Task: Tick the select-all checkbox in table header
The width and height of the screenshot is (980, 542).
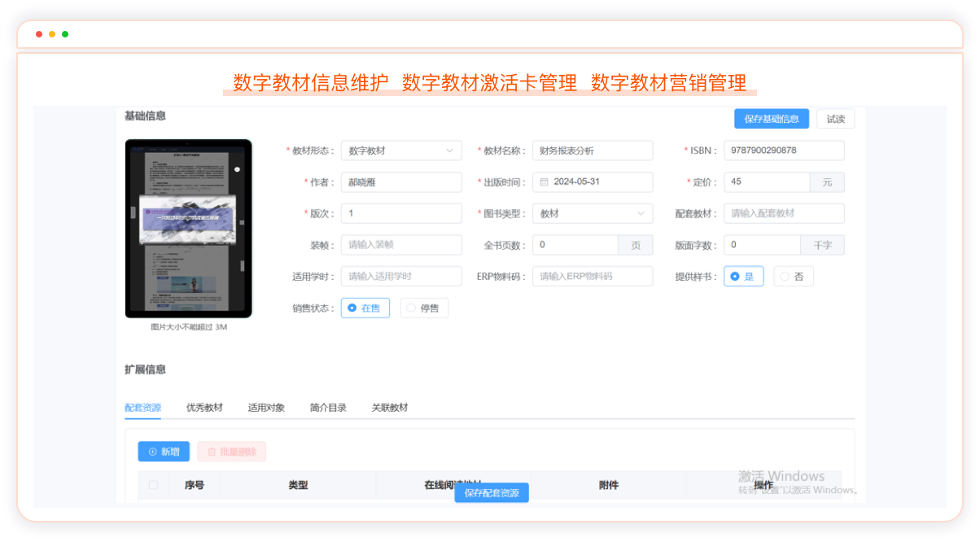Action: tap(154, 485)
